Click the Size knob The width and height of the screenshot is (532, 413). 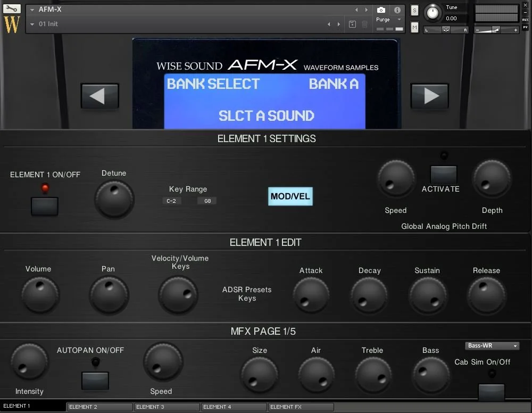pyautogui.click(x=260, y=375)
